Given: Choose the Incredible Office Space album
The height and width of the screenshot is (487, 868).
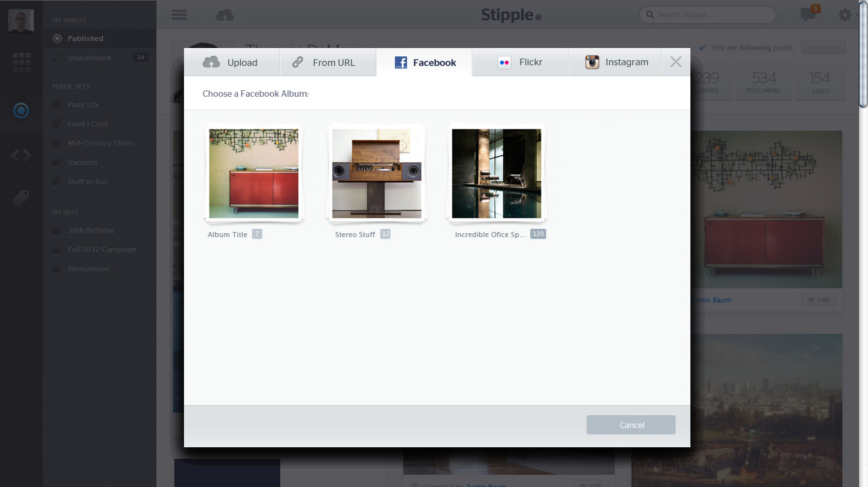Looking at the screenshot, I should (x=496, y=174).
